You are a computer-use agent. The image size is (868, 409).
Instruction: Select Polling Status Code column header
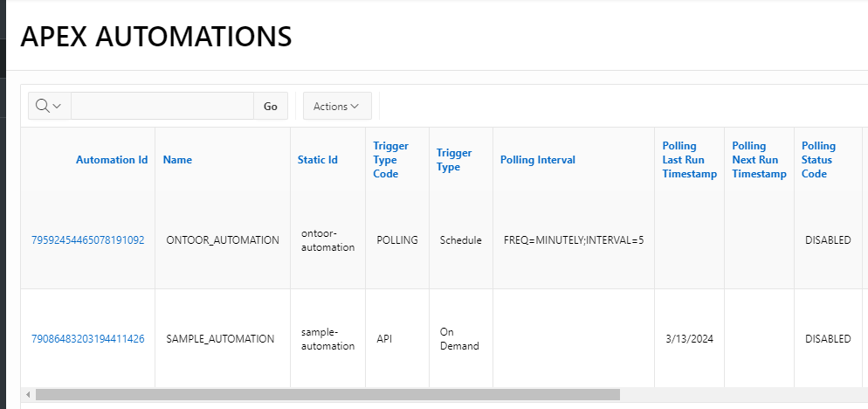pyautogui.click(x=818, y=160)
